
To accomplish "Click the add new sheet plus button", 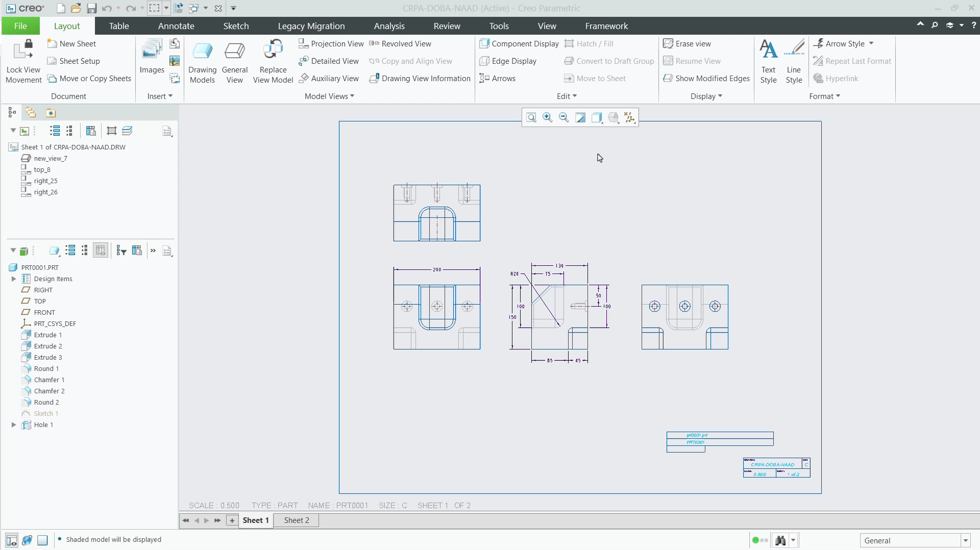I will coord(232,520).
